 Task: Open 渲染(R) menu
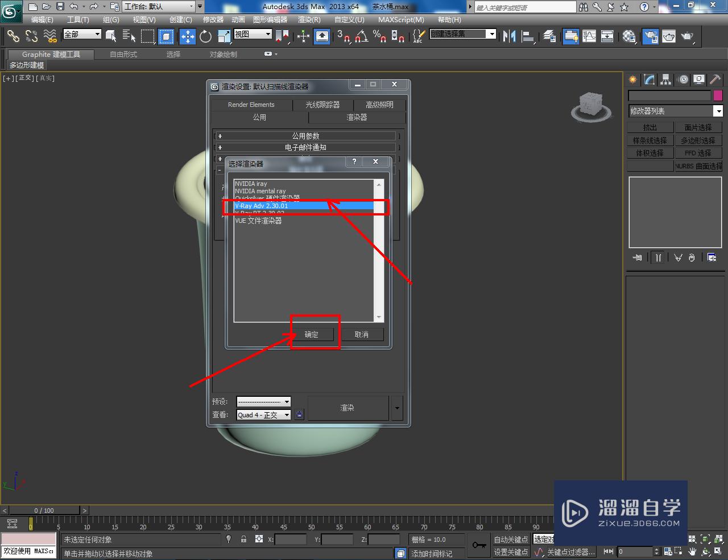[309, 19]
